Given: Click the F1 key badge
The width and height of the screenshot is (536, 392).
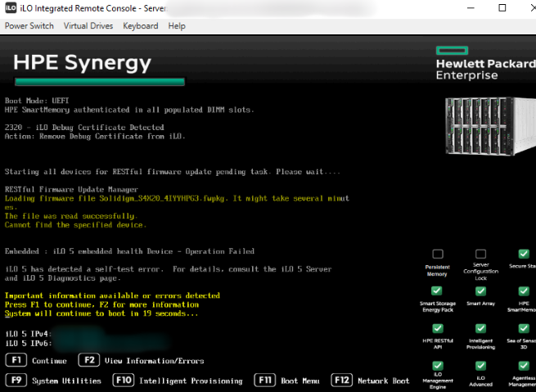Looking at the screenshot, I should click(x=16, y=360).
